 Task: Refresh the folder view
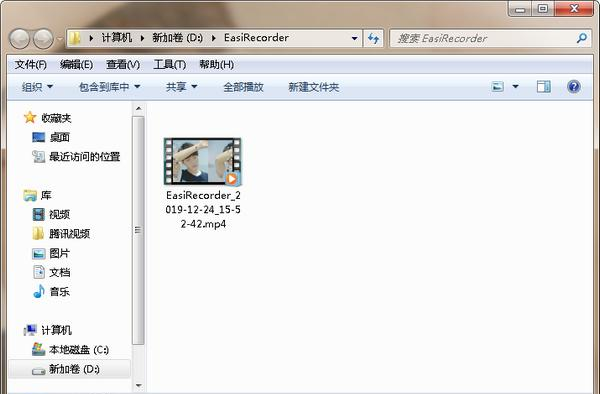[x=373, y=38]
